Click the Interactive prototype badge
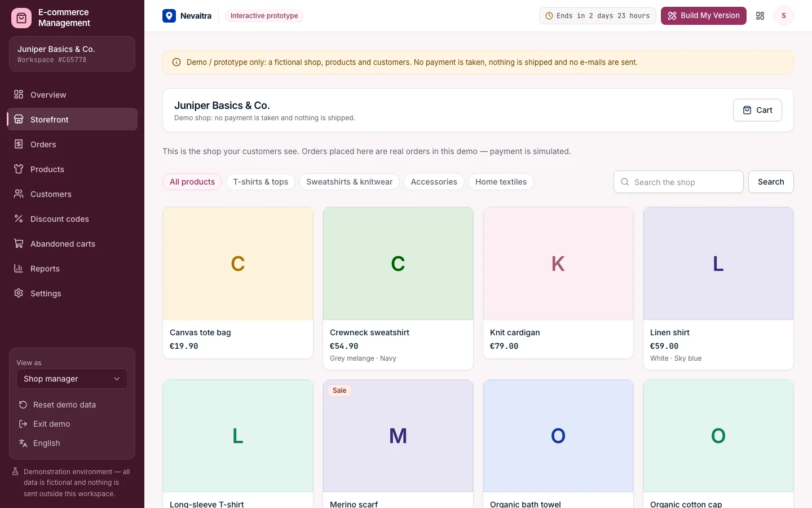Viewport: 812px width, 508px height. click(264, 16)
